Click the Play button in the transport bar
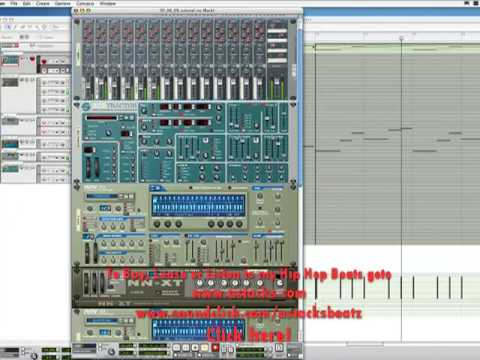480x360 pixels. click(205, 348)
